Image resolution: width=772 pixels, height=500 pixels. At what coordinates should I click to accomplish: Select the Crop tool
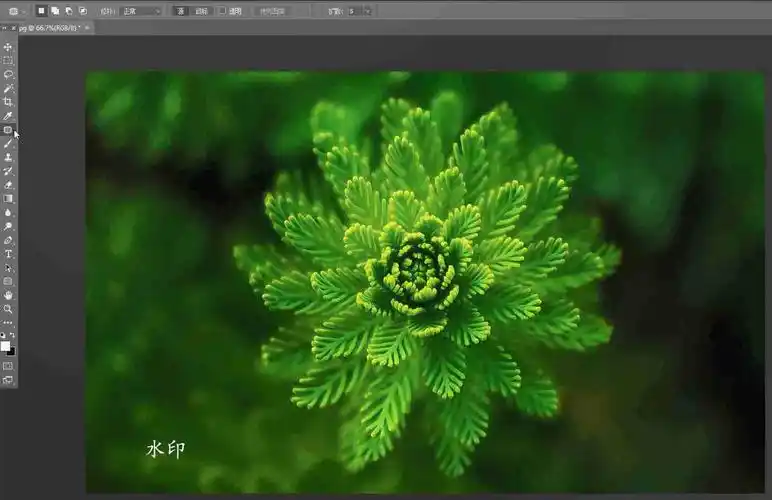(8, 102)
